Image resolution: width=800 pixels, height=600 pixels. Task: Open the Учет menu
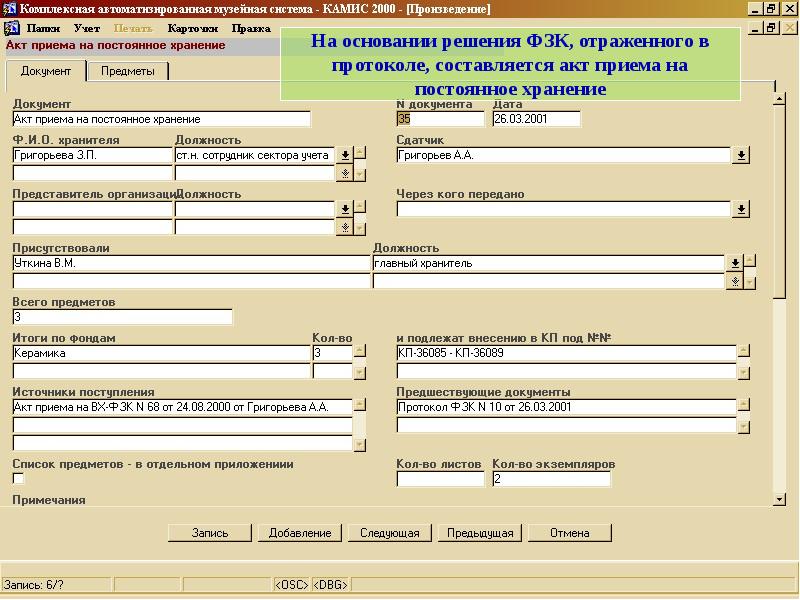(x=87, y=28)
